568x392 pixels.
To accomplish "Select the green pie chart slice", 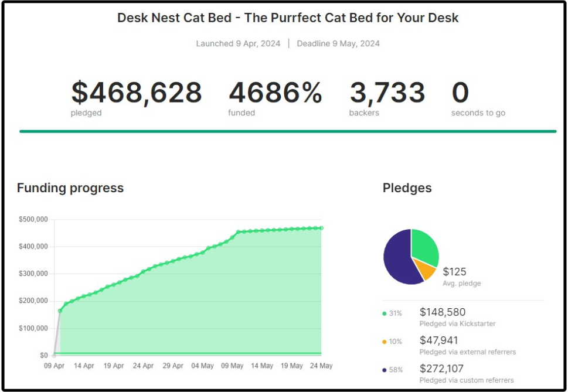I will [x=424, y=246].
